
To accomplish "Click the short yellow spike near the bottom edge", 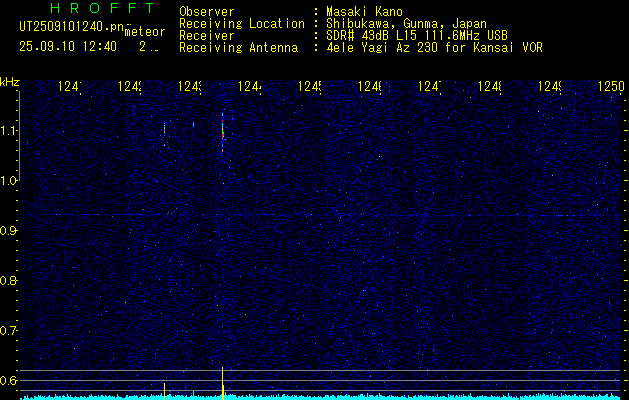I will click(164, 391).
